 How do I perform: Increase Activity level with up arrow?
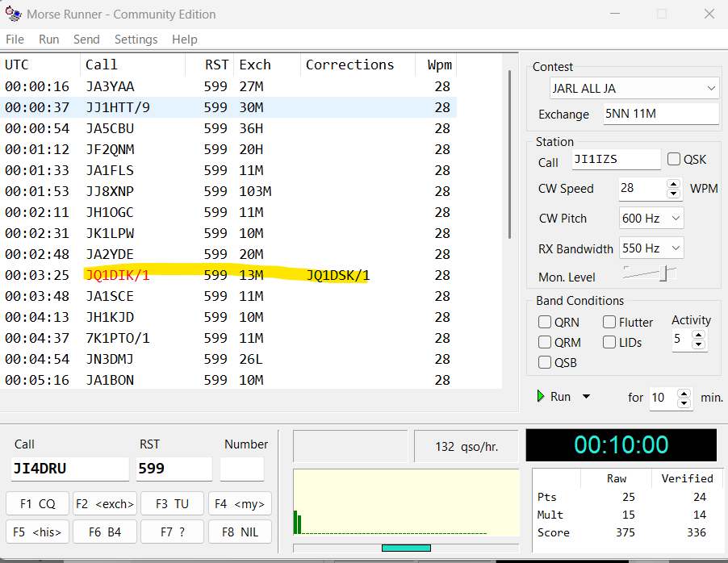coord(698,335)
